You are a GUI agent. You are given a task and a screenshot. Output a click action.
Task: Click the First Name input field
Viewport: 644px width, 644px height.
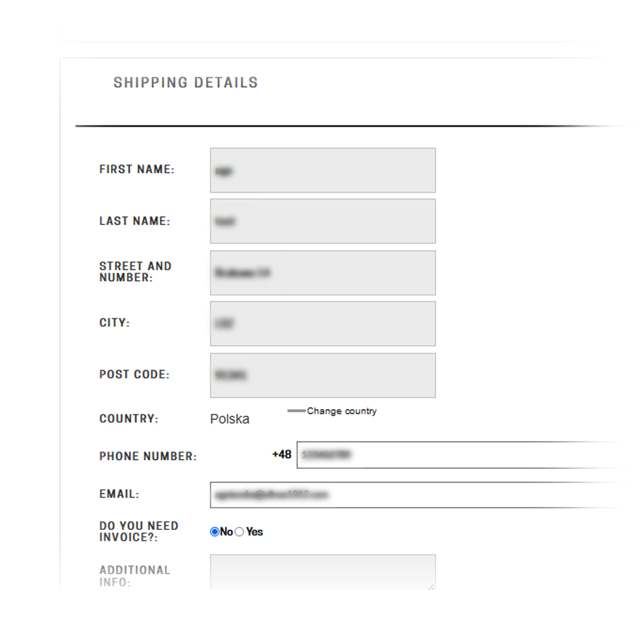(x=323, y=170)
